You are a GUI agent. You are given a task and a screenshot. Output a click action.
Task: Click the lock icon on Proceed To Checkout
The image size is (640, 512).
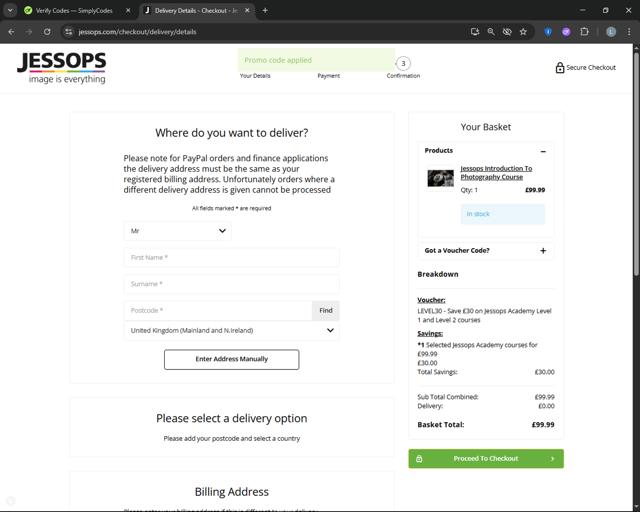click(x=419, y=459)
